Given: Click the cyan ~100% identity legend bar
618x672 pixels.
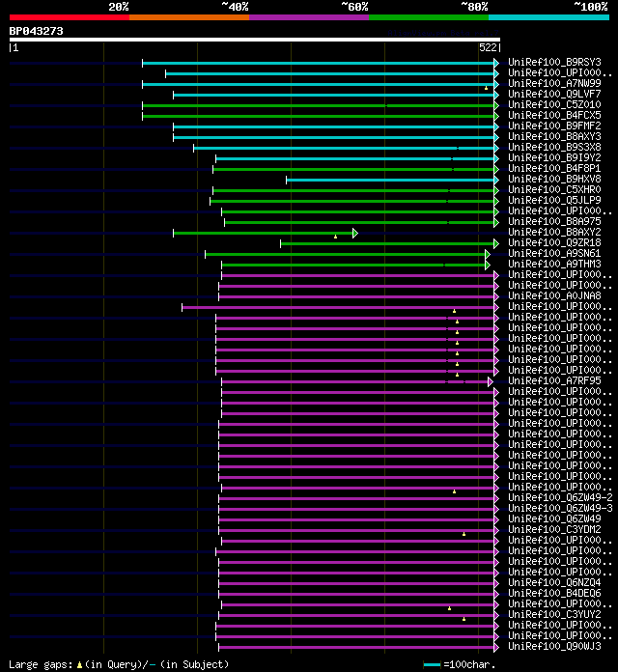Looking at the screenshot, I should pyautogui.click(x=549, y=17).
